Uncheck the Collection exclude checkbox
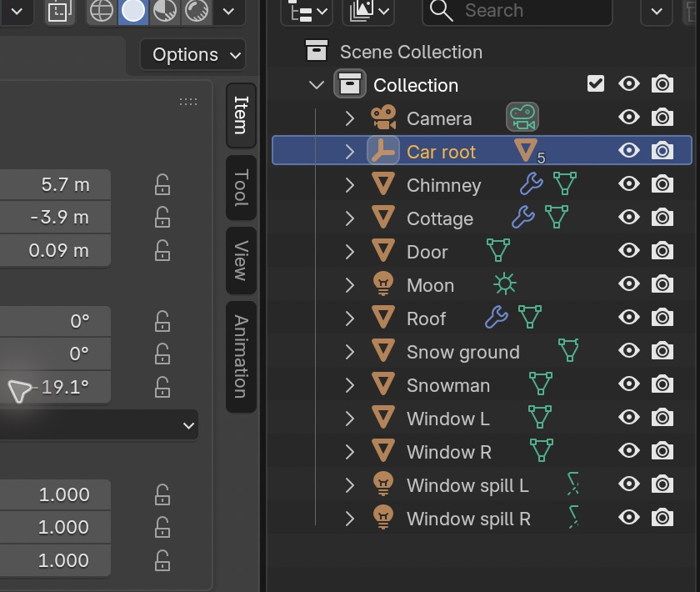This screenshot has width=700, height=592. click(596, 83)
